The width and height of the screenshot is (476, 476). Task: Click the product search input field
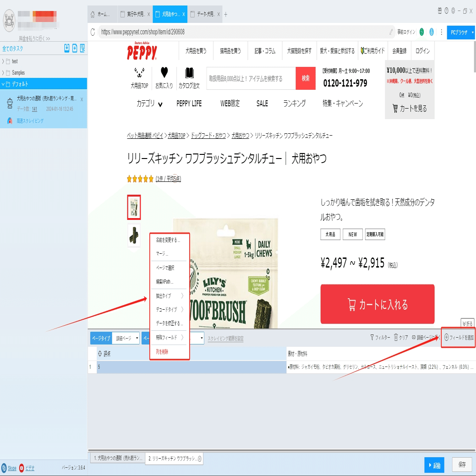pyautogui.click(x=251, y=78)
